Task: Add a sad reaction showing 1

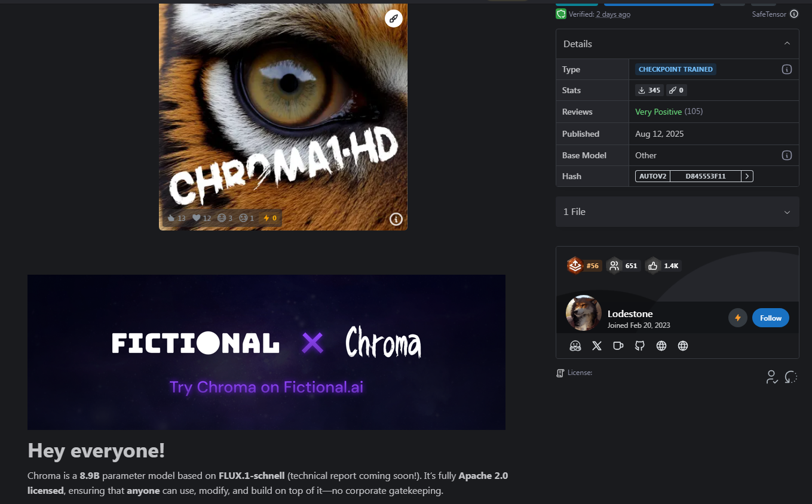Action: 247,218
